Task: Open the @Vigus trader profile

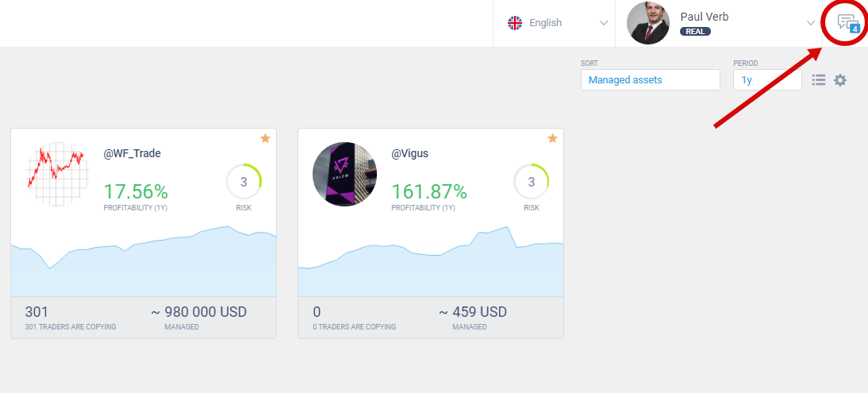Action: coord(409,153)
